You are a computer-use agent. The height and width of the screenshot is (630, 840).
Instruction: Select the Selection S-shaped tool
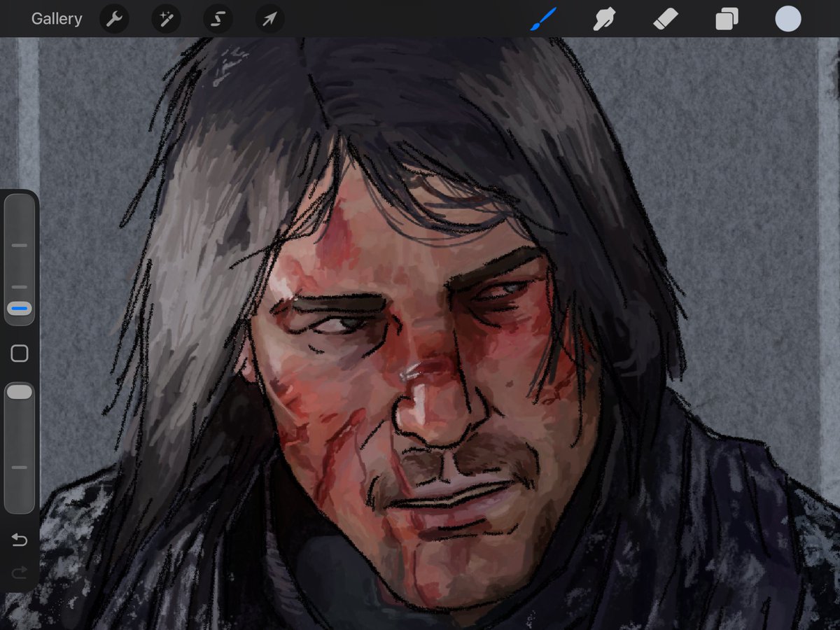[x=218, y=19]
